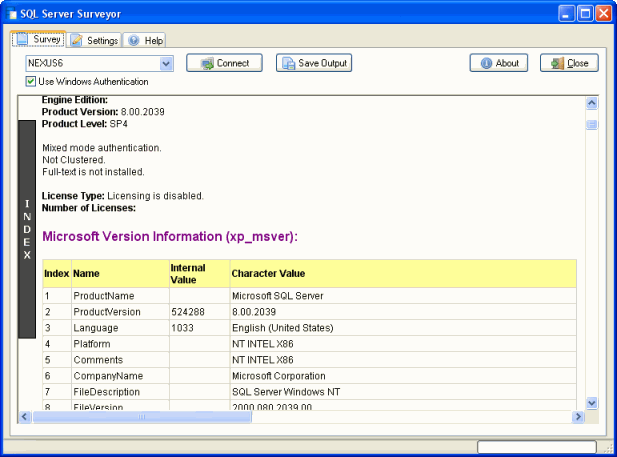Click the Name column header
The image size is (617, 457).
pos(120,274)
